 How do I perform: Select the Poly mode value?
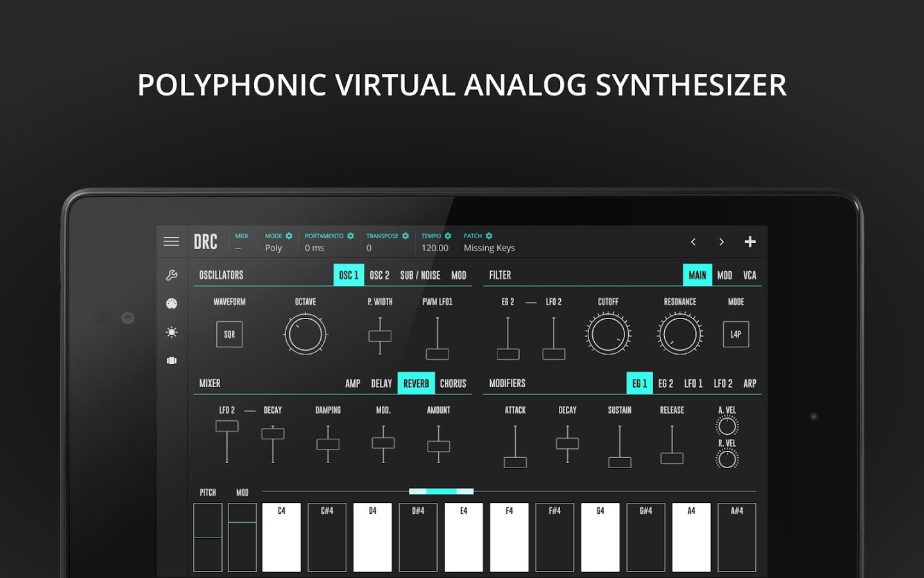point(273,248)
